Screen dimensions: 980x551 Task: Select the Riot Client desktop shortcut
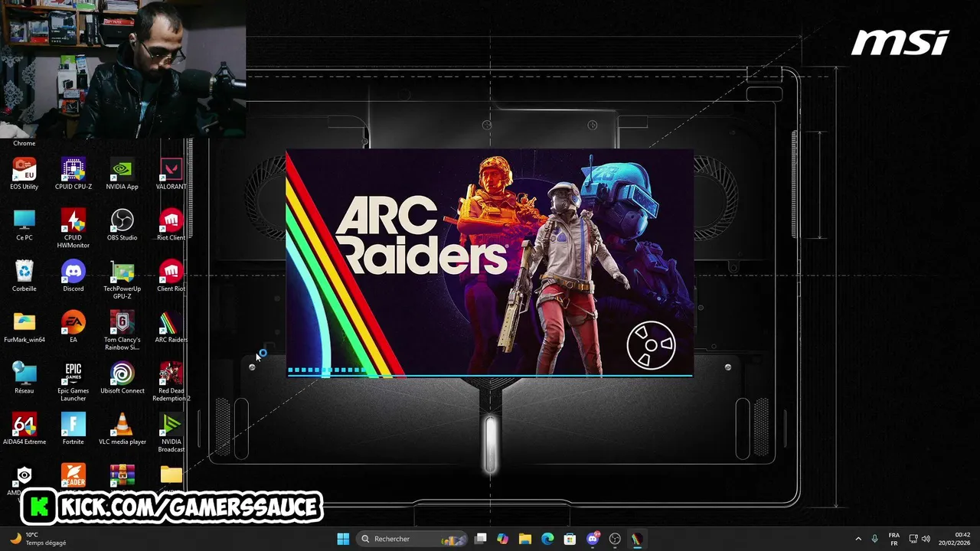[171, 224]
